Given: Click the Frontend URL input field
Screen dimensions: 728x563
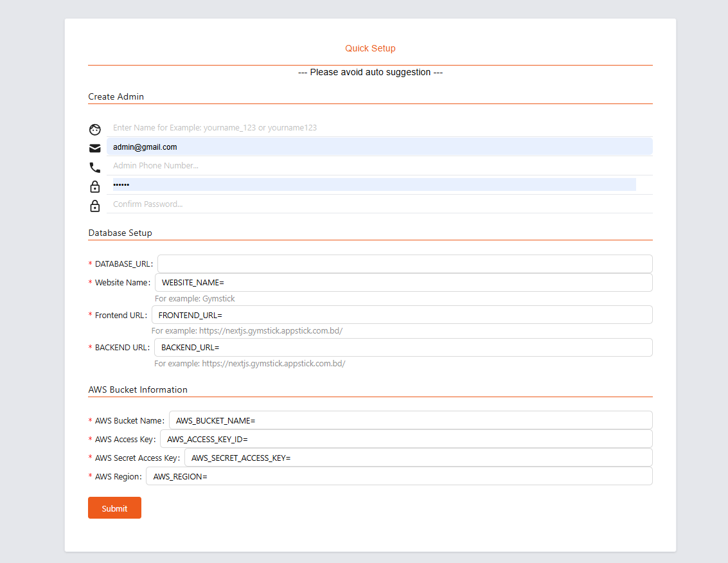Looking at the screenshot, I should [x=402, y=315].
